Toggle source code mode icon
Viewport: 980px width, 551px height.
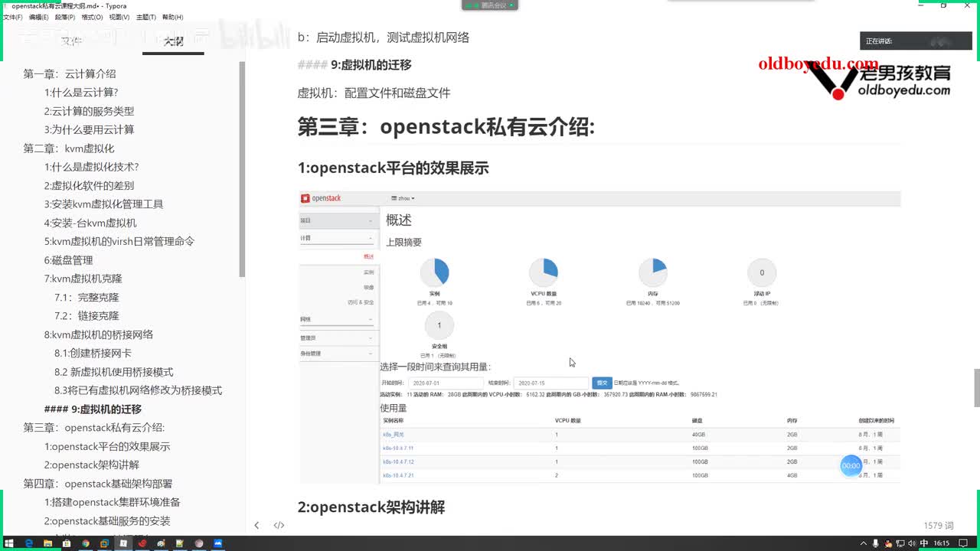click(x=279, y=525)
